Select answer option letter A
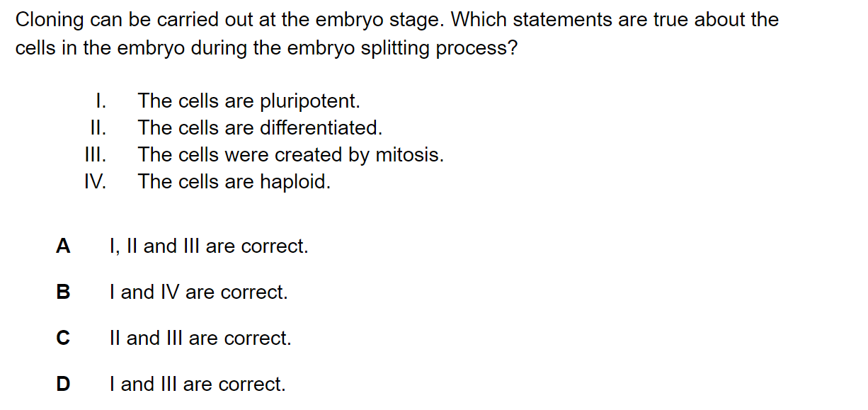Screen dimensions: 868x410 click(63, 246)
